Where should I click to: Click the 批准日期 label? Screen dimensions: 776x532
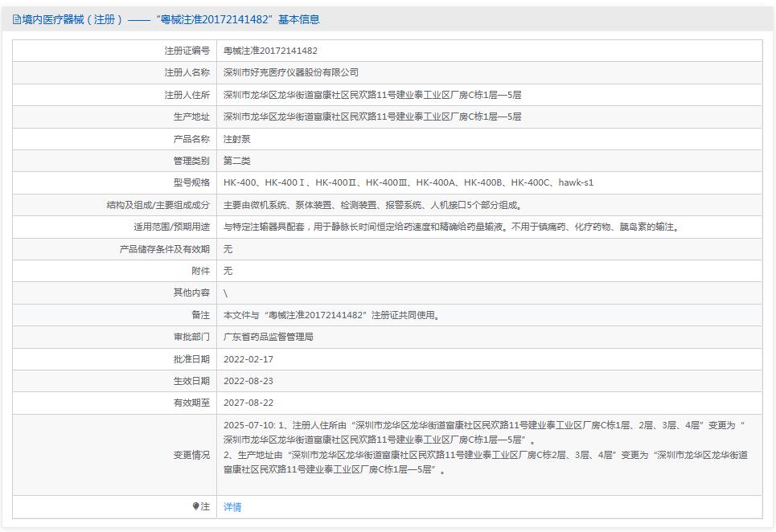(191, 359)
